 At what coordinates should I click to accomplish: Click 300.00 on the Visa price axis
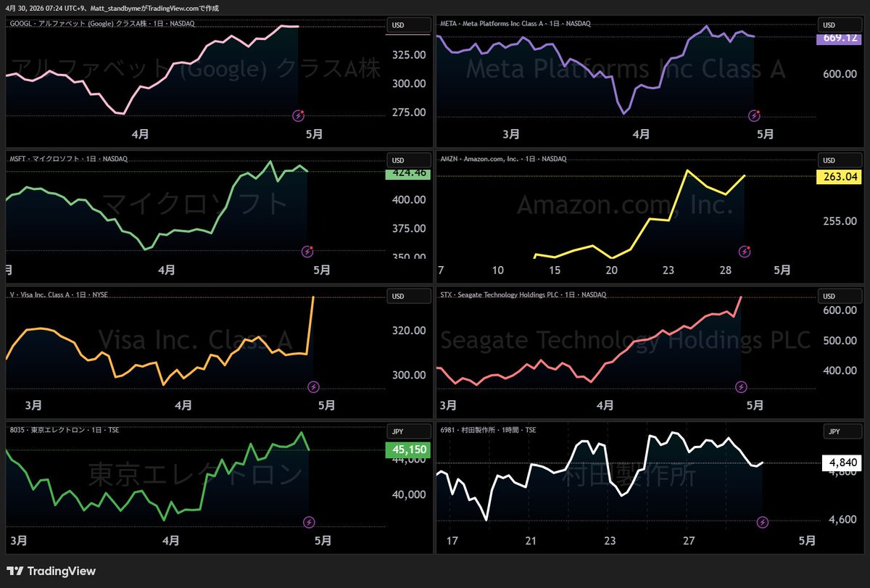(407, 375)
